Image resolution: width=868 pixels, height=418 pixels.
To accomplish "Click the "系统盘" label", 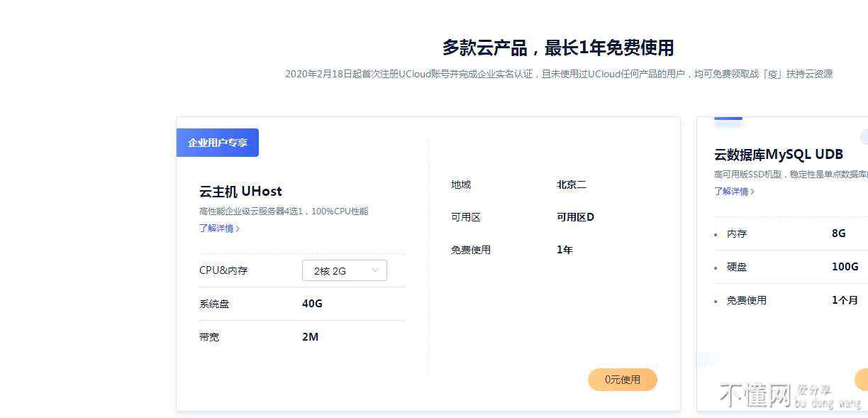I will pyautogui.click(x=214, y=304).
